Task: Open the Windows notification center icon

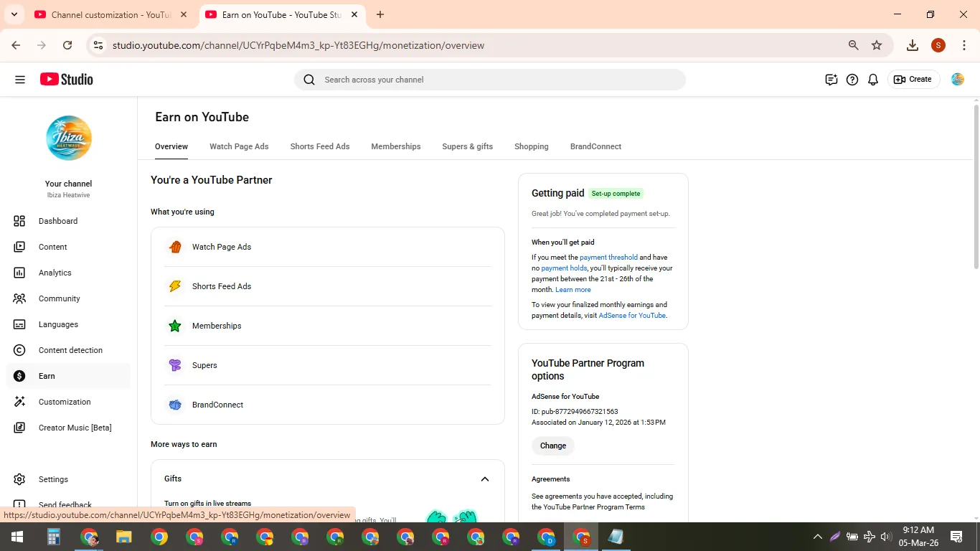Action: [x=956, y=537]
